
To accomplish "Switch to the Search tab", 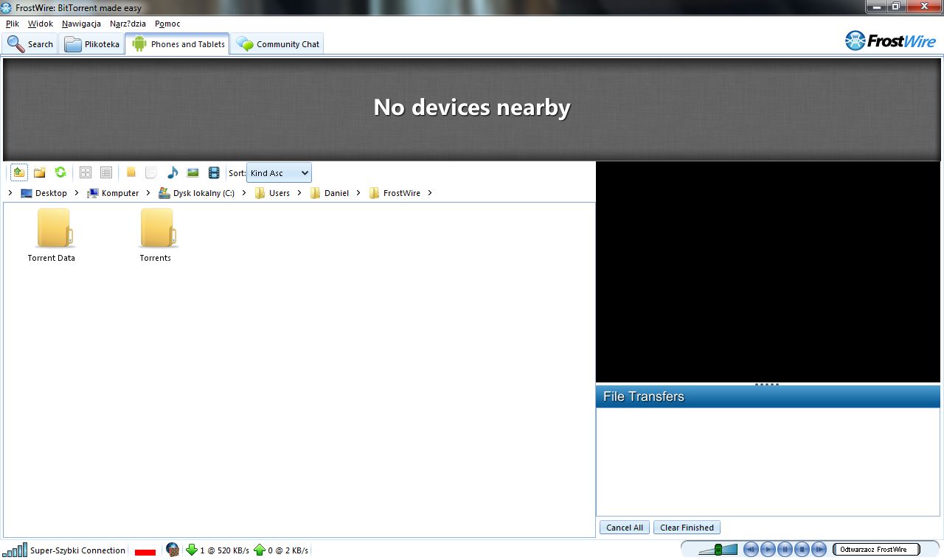I will 30,44.
